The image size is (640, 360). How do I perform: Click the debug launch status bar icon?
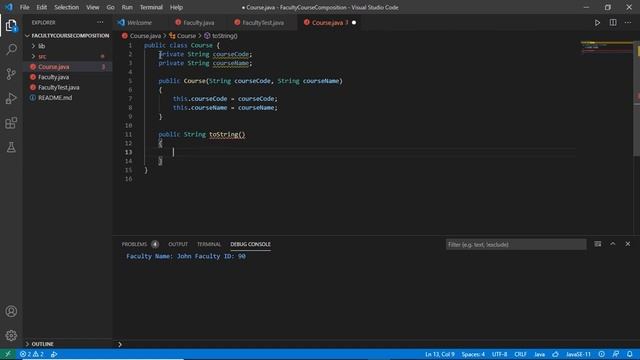click(54, 354)
